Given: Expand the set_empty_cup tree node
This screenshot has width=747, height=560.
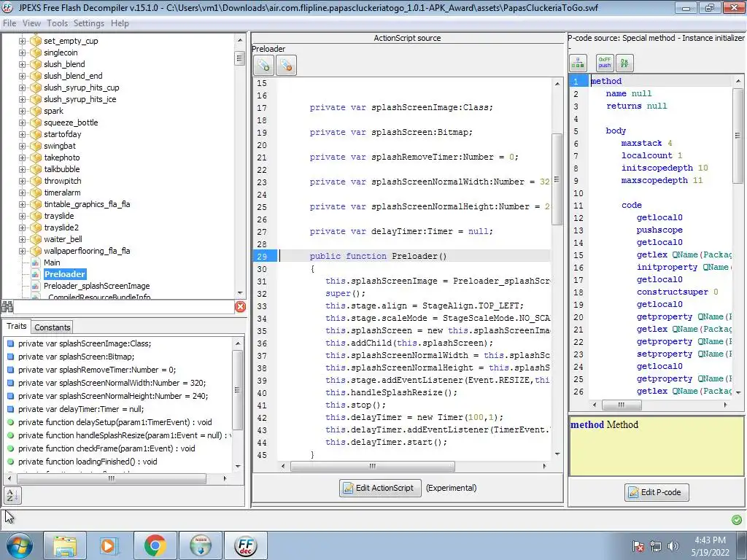Looking at the screenshot, I should (x=23, y=41).
